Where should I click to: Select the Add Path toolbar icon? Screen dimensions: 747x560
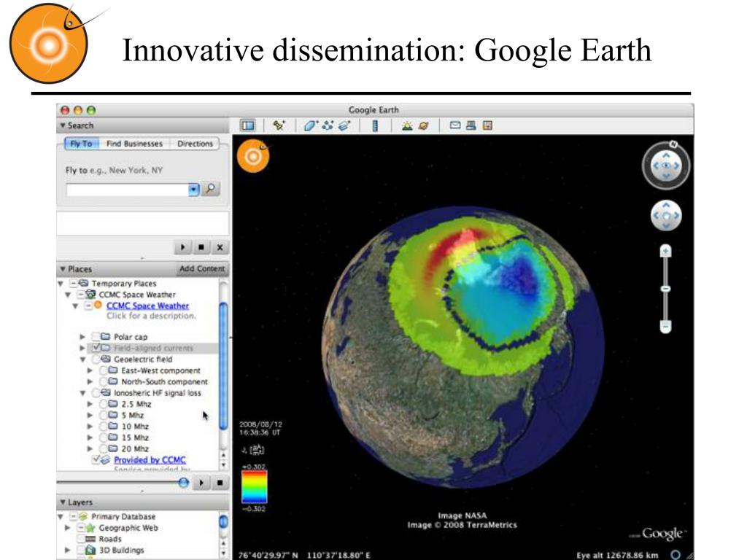328,125
